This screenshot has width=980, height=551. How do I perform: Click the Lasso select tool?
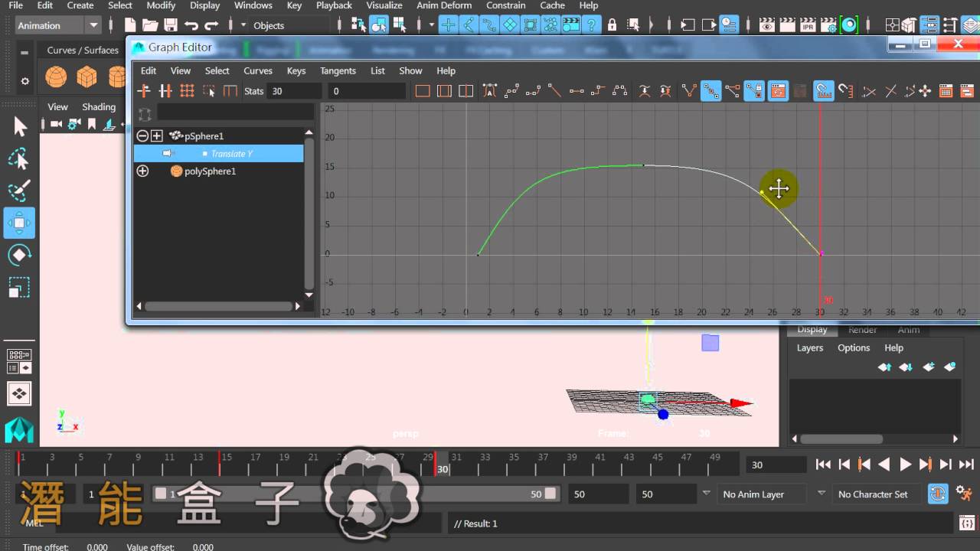click(19, 159)
